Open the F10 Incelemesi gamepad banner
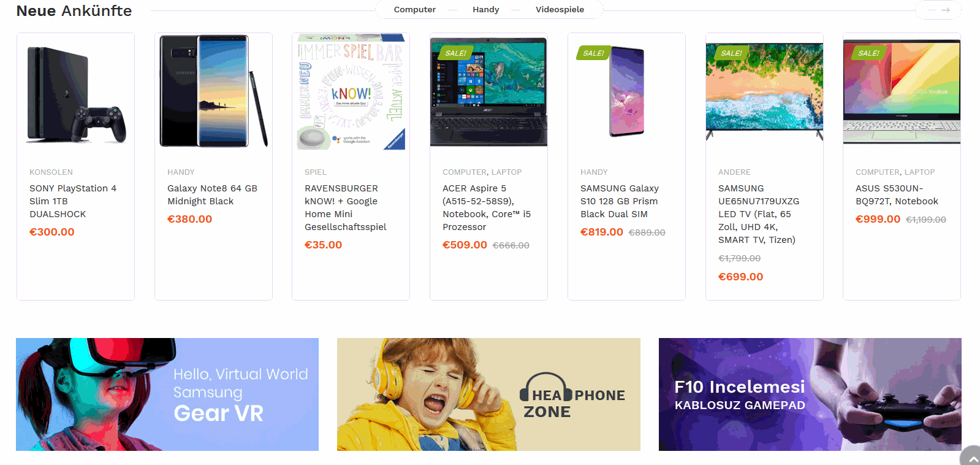The image size is (980, 465). coord(810,394)
